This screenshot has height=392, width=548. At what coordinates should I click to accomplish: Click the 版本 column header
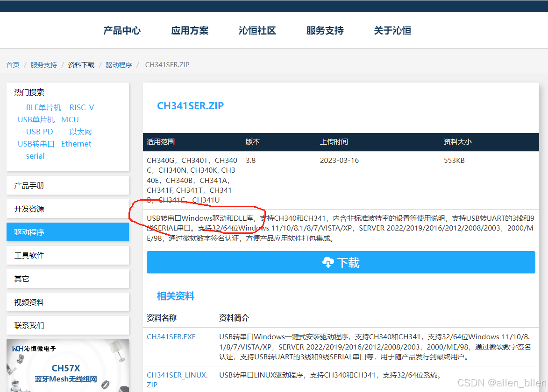tap(253, 142)
